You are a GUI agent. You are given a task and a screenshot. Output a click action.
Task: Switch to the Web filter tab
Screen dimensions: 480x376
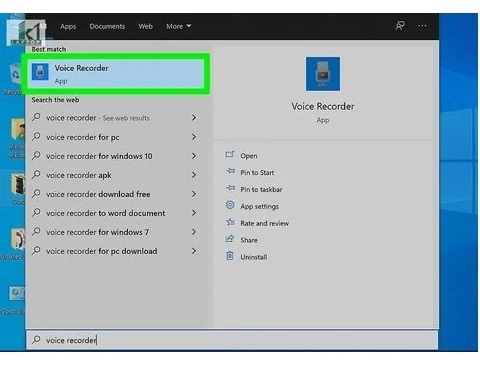[x=146, y=26]
